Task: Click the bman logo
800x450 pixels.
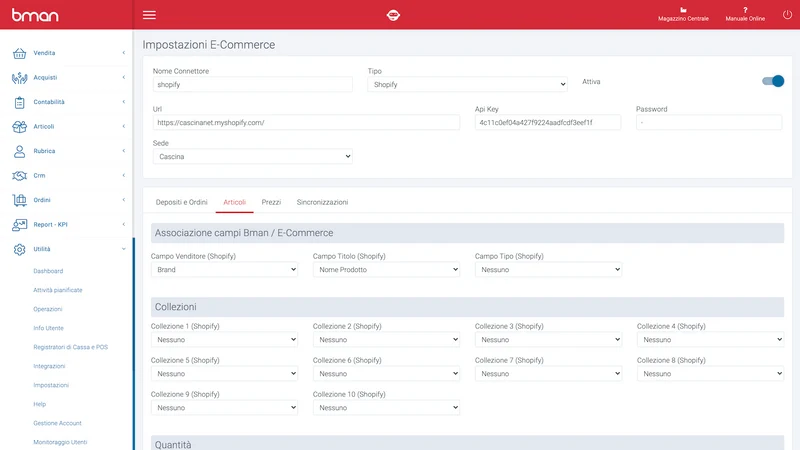Action: (35, 15)
